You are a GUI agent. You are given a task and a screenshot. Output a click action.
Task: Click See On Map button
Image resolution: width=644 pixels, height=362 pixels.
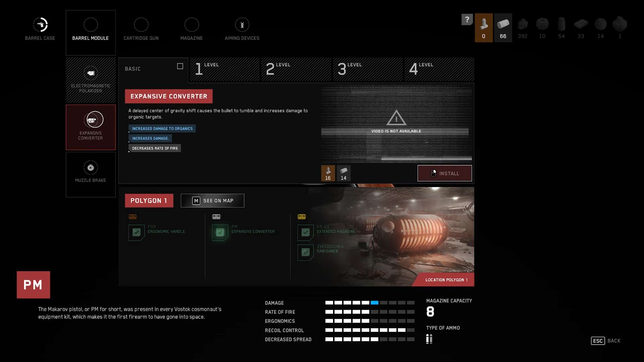tap(212, 200)
